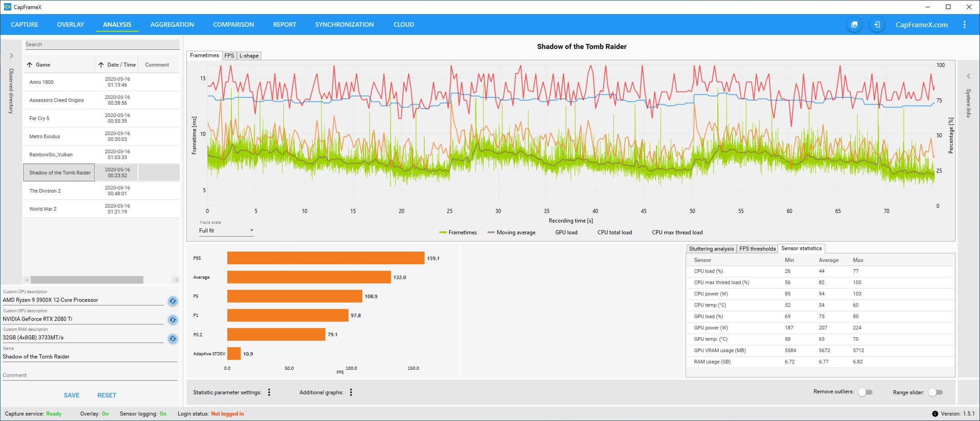The image size is (980, 421).
Task: Open the vertical dots menu in header
Action: point(965,25)
